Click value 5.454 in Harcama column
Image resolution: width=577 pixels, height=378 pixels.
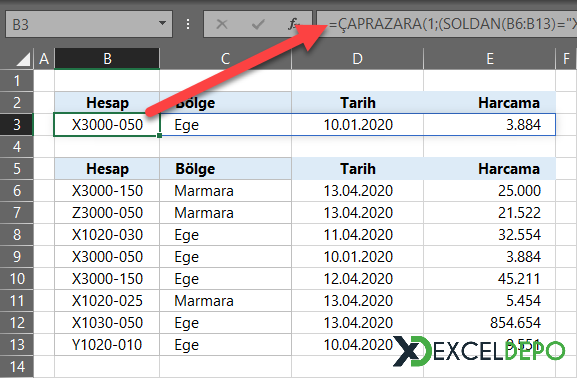(x=523, y=301)
